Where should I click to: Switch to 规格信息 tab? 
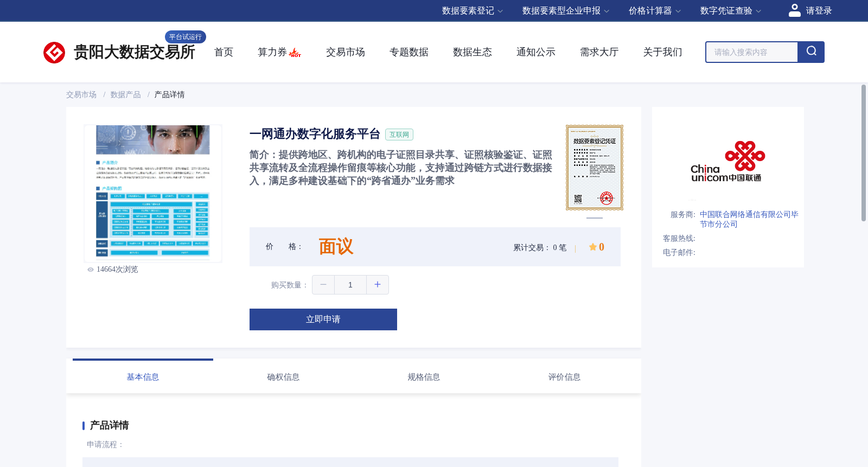pyautogui.click(x=424, y=377)
